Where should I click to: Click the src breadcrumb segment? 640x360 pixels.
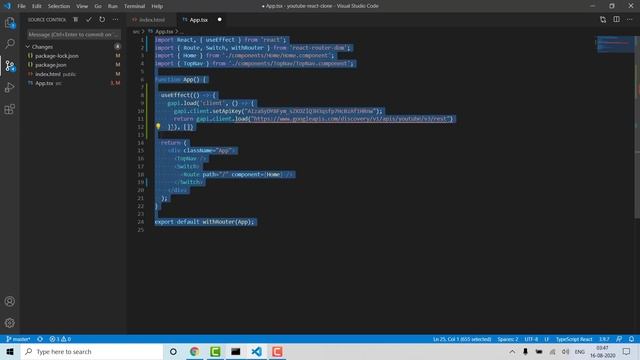[136, 31]
